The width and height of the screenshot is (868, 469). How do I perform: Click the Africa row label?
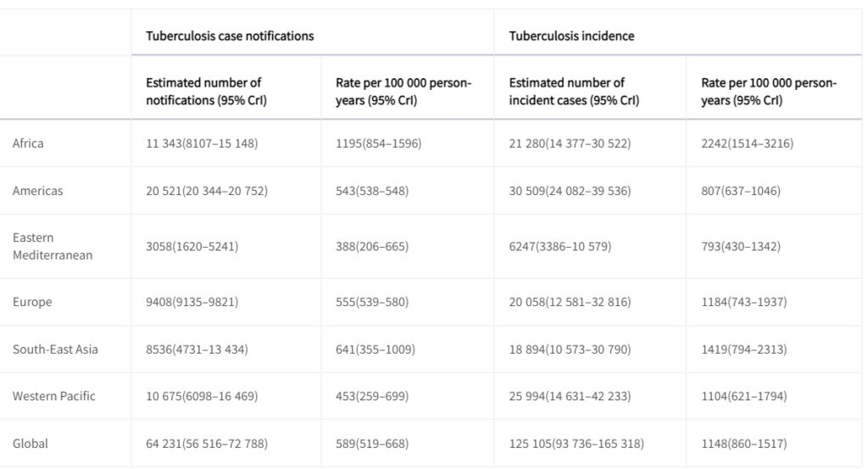coord(28,143)
